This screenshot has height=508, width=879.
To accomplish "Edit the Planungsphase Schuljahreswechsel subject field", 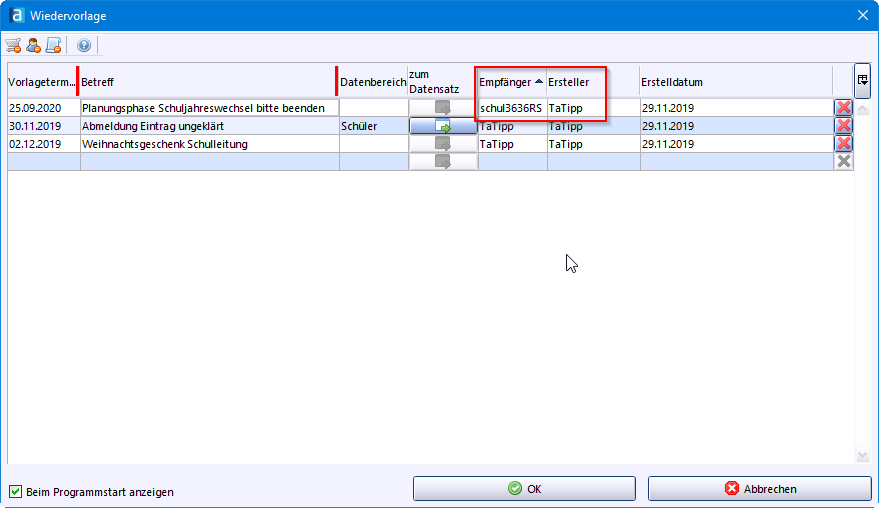I will click(210, 108).
